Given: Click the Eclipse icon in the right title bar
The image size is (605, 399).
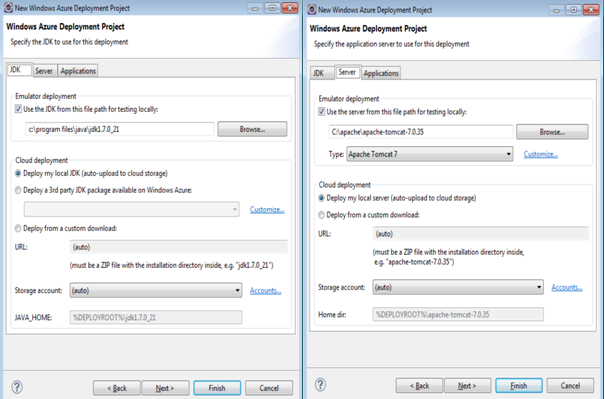Looking at the screenshot, I should [x=312, y=10].
